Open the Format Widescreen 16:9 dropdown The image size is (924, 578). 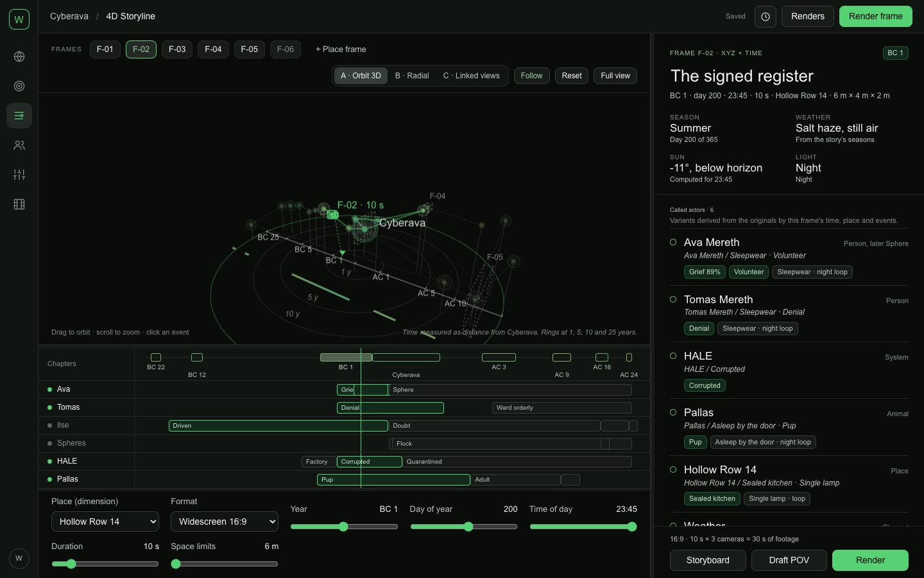click(225, 521)
